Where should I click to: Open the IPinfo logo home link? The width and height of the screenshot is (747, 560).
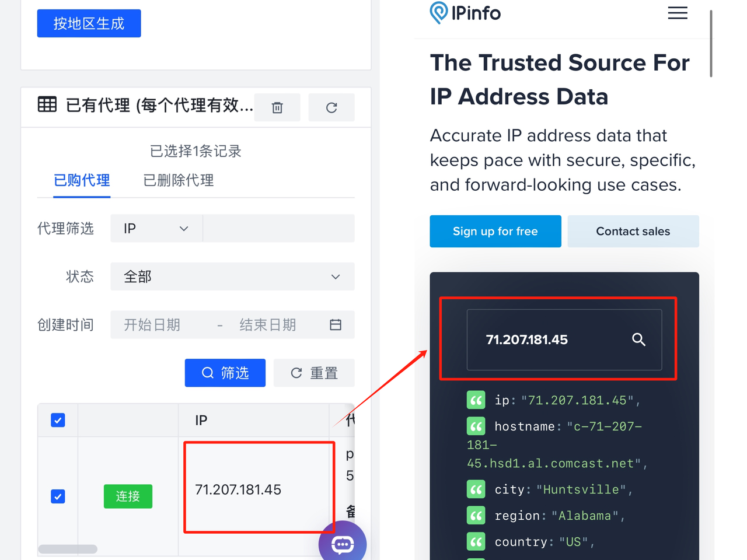tap(465, 13)
